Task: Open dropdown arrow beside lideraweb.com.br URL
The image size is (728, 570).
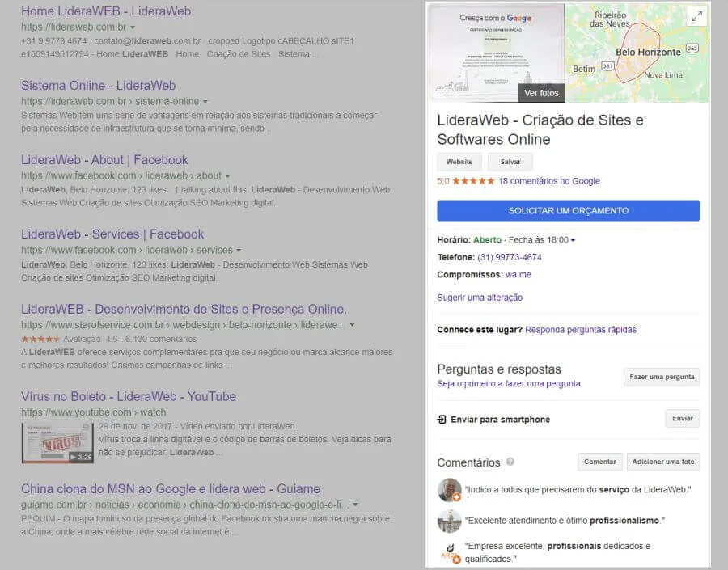Action: [x=133, y=27]
